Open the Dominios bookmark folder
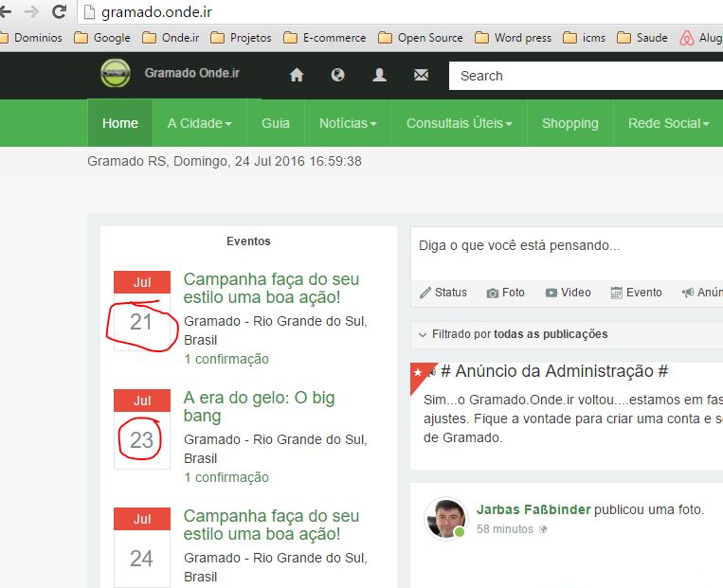723x588 pixels. pyautogui.click(x=32, y=38)
